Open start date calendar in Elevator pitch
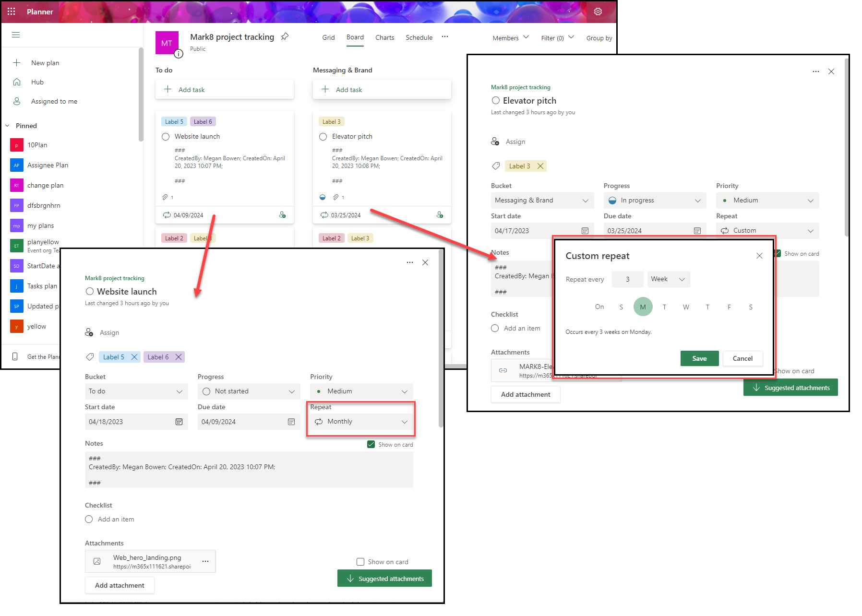This screenshot has height=616, width=862. [x=585, y=231]
